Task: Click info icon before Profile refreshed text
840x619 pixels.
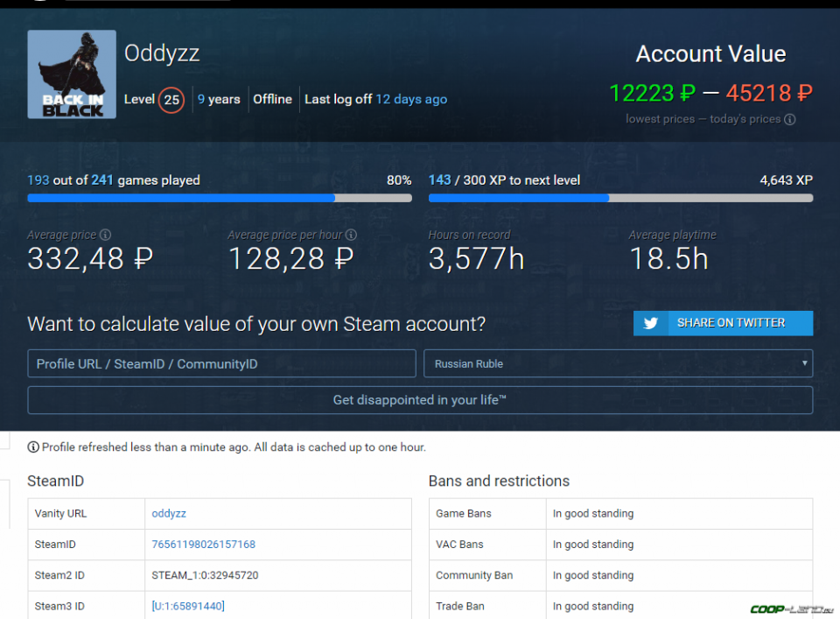Action: tap(33, 447)
